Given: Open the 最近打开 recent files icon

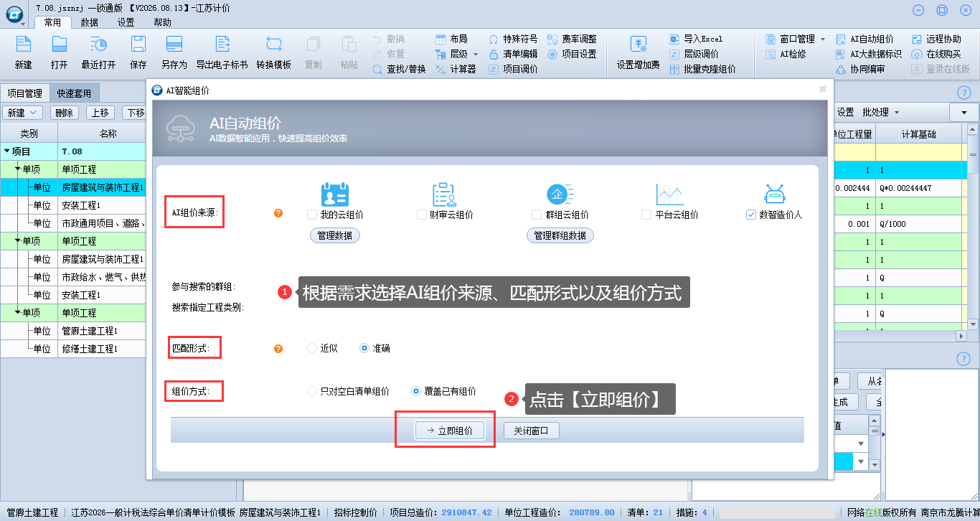Looking at the screenshot, I should [x=98, y=44].
